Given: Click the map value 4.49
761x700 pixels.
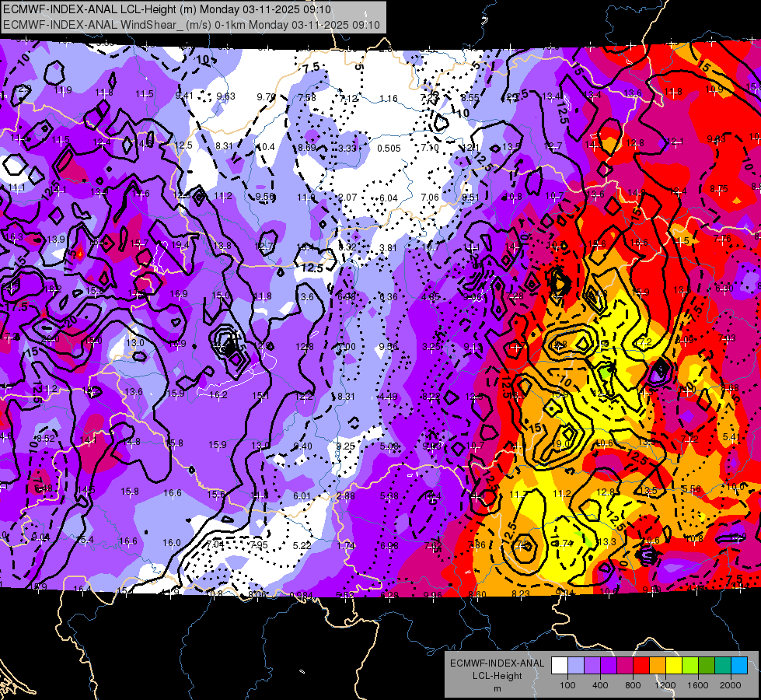Looking at the screenshot, I should tap(388, 397).
